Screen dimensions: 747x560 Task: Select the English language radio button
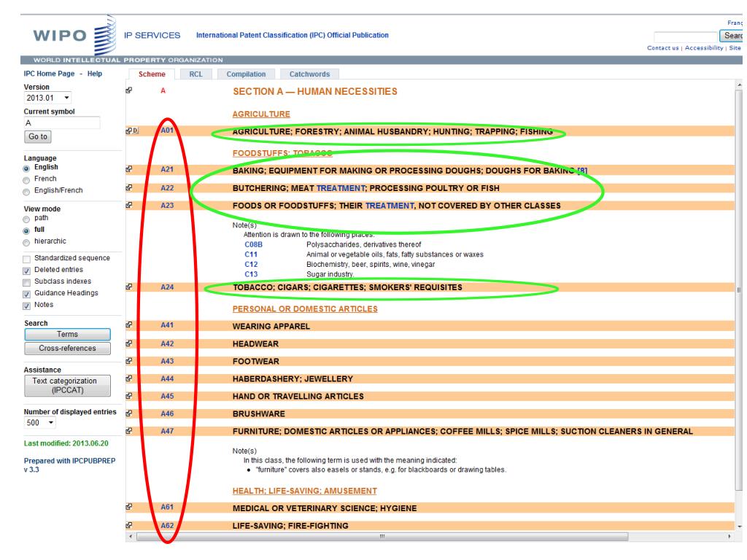(26, 168)
